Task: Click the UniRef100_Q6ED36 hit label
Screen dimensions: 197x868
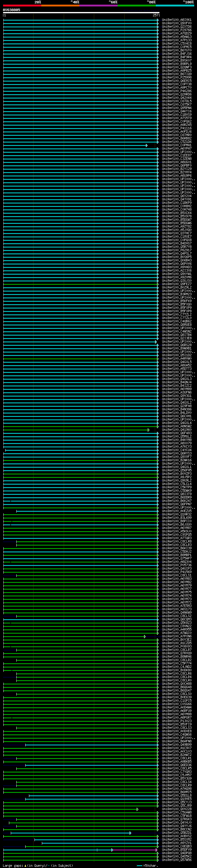Action: pyautogui.click(x=176, y=765)
